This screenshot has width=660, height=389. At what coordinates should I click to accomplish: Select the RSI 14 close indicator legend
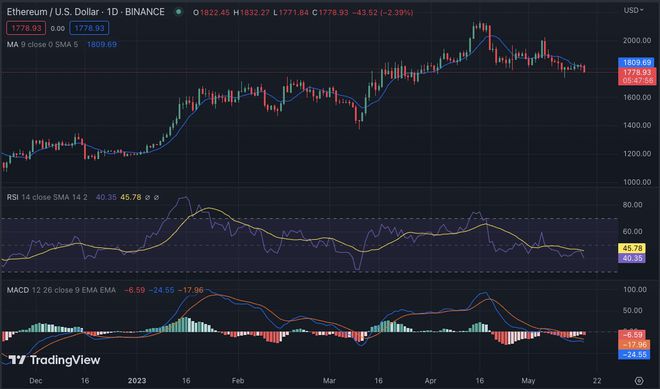click(47, 197)
